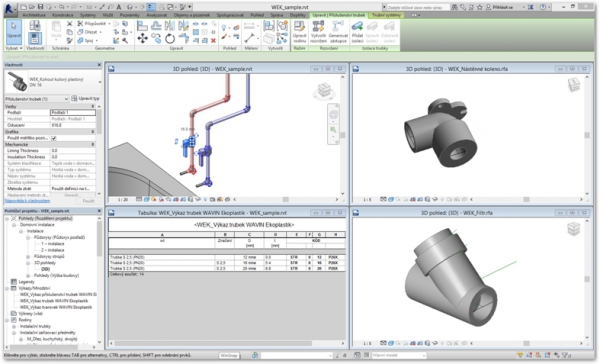
Task: Click the Upravit typ button
Action: 86,99
